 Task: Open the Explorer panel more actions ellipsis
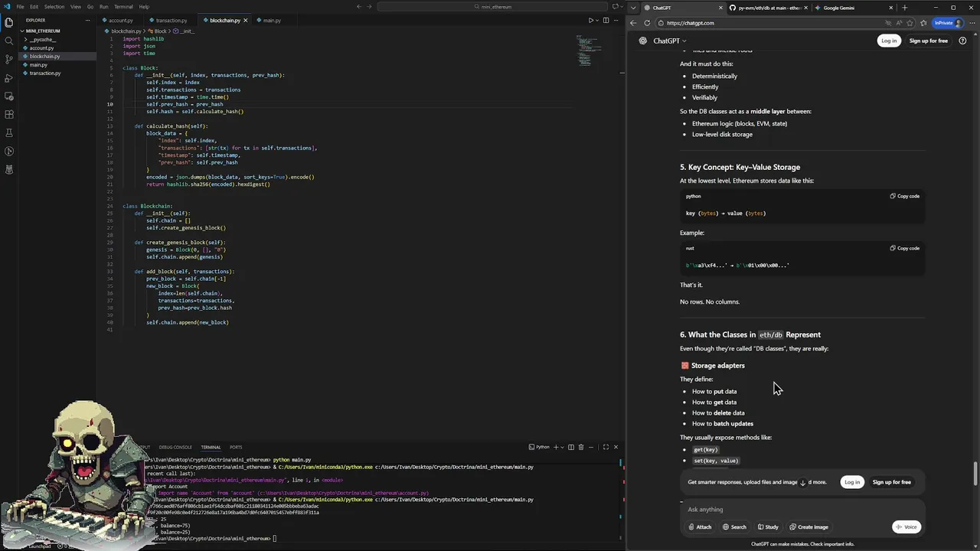[x=90, y=20]
